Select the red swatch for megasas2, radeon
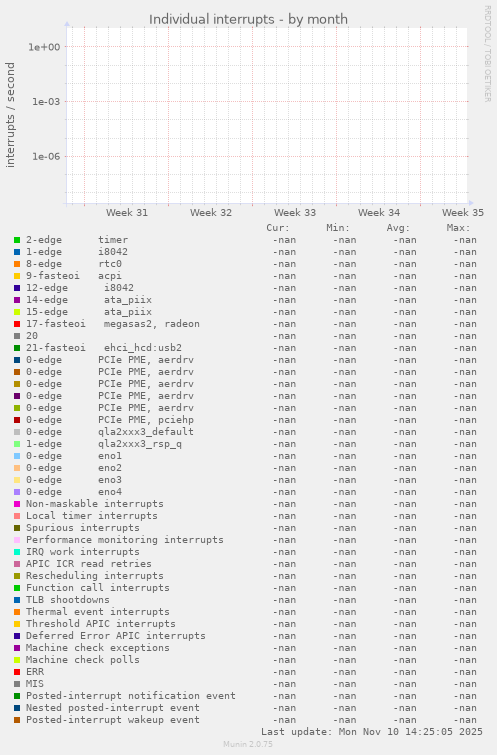 tap(17, 324)
